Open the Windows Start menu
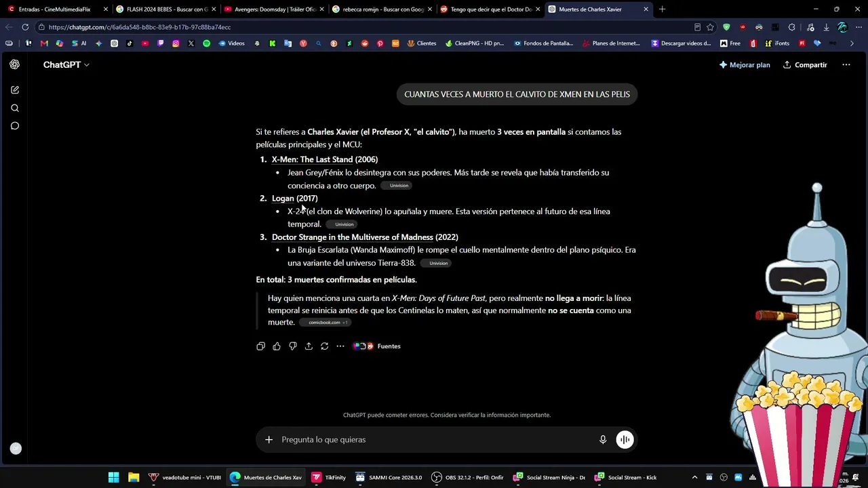 pyautogui.click(x=113, y=477)
